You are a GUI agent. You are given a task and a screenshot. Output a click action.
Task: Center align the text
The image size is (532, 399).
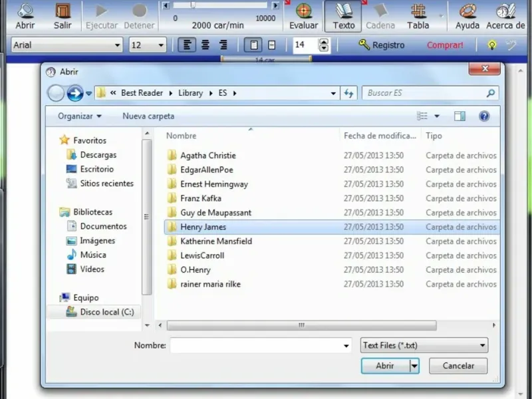coord(205,45)
